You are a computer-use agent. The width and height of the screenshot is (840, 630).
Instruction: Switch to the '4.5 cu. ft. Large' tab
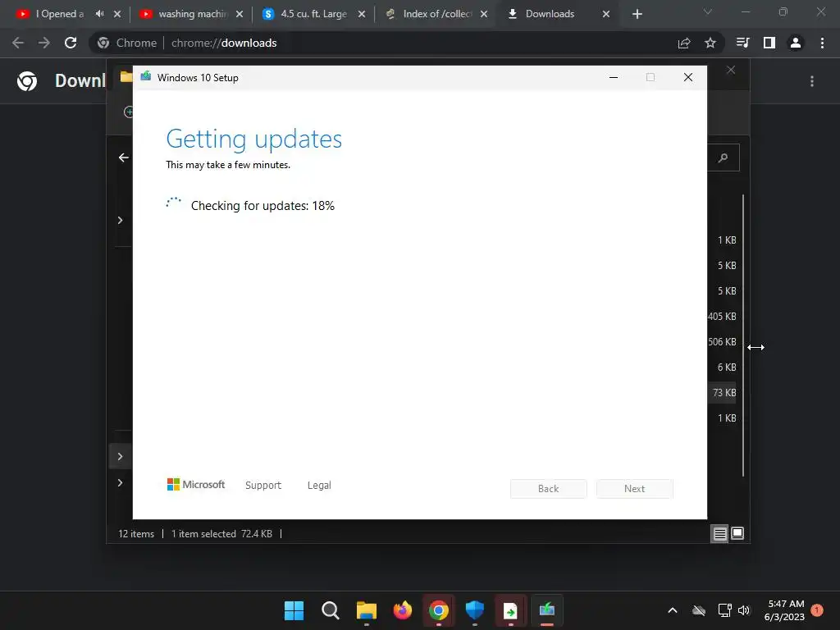point(313,14)
